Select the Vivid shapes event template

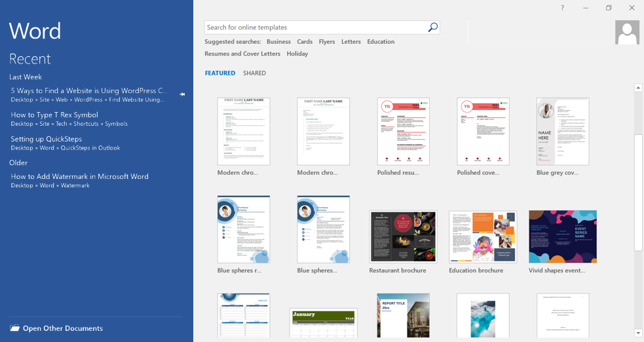562,237
